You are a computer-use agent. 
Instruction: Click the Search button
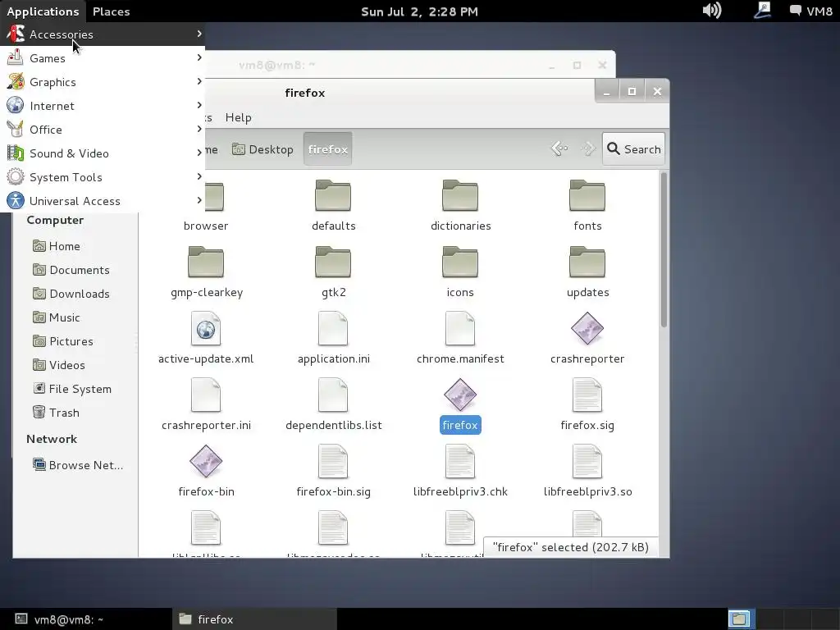(x=633, y=149)
